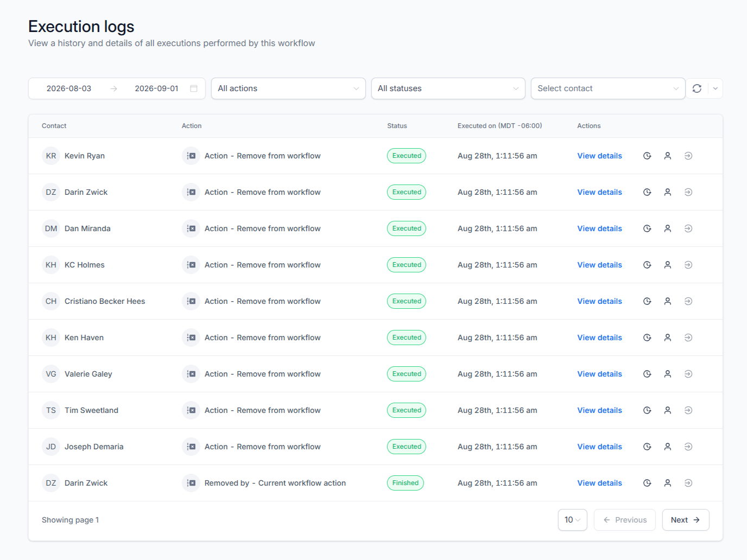
Task: Click the Previous page button
Action: [x=625, y=520]
